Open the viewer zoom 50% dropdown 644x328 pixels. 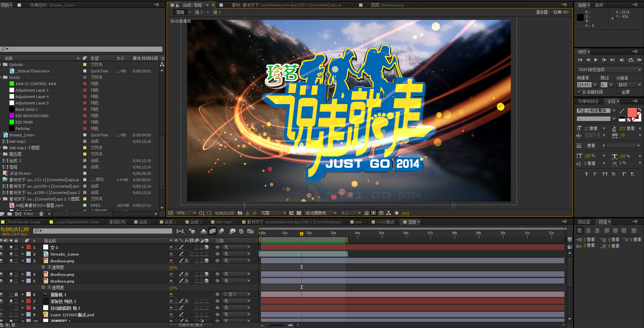click(186, 213)
